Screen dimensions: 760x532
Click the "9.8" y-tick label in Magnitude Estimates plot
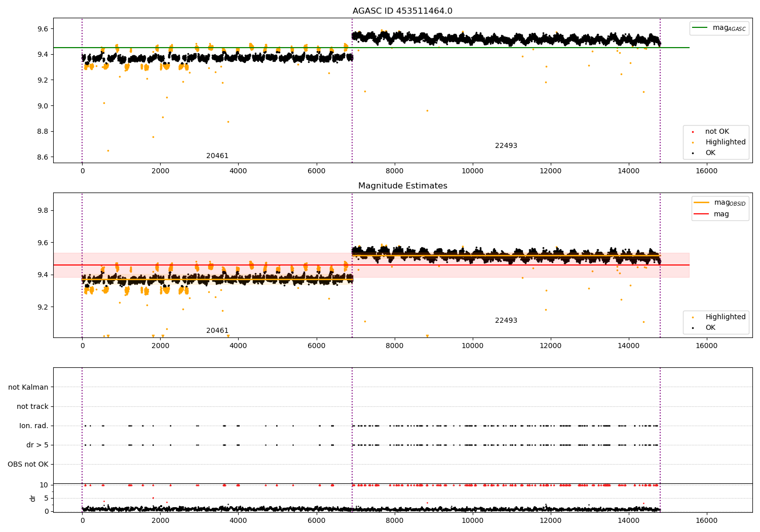(x=43, y=211)
